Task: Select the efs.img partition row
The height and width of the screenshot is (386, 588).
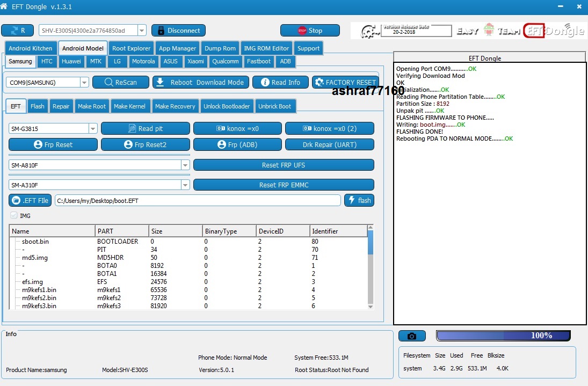Action: coord(188,282)
